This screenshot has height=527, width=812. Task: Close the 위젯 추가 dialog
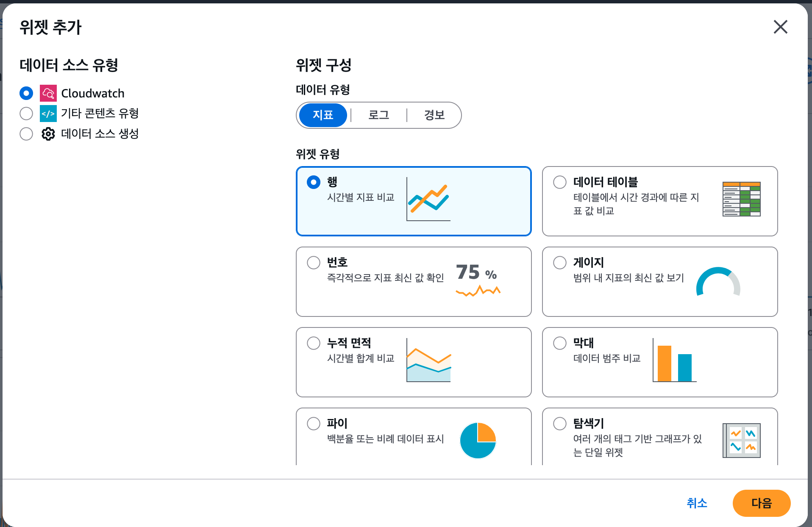point(780,27)
